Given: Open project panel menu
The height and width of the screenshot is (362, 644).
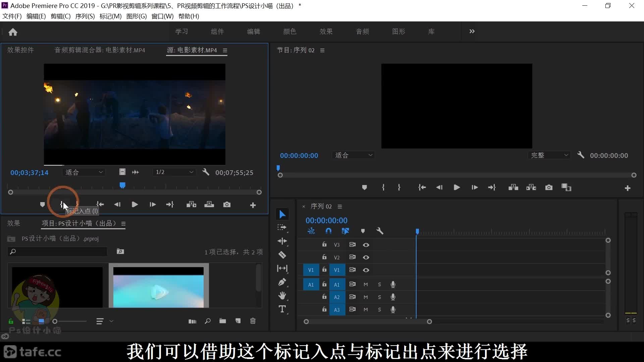Looking at the screenshot, I should point(123,224).
